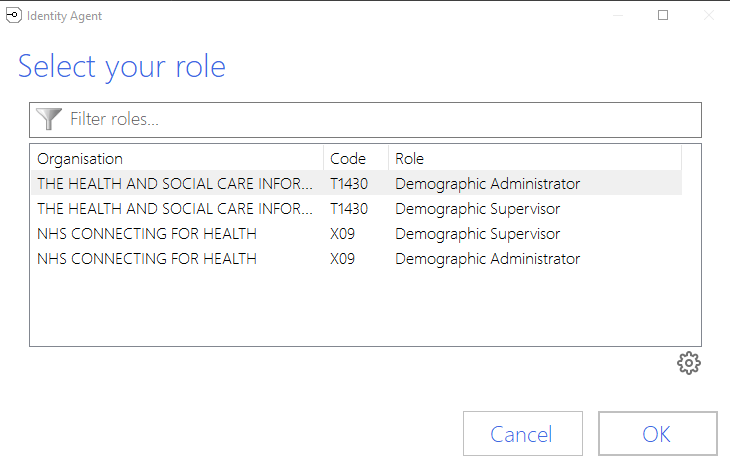The height and width of the screenshot is (466, 730).
Task: Select T1430 Demographic Supervisor role row
Action: click(357, 209)
